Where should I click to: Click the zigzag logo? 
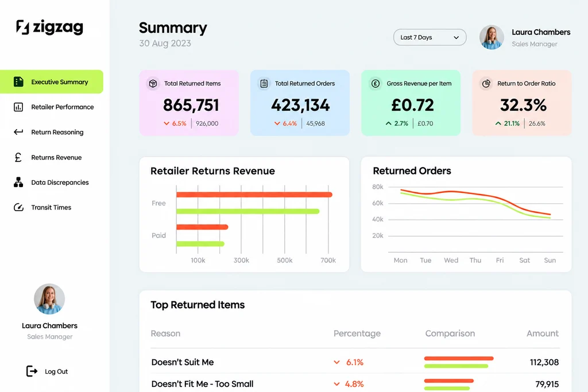coord(49,27)
